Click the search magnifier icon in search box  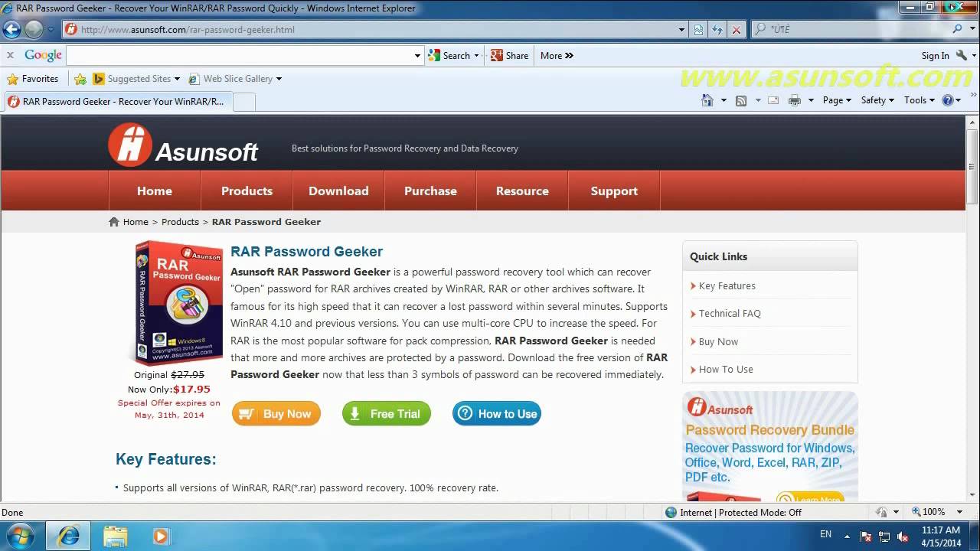tap(957, 29)
